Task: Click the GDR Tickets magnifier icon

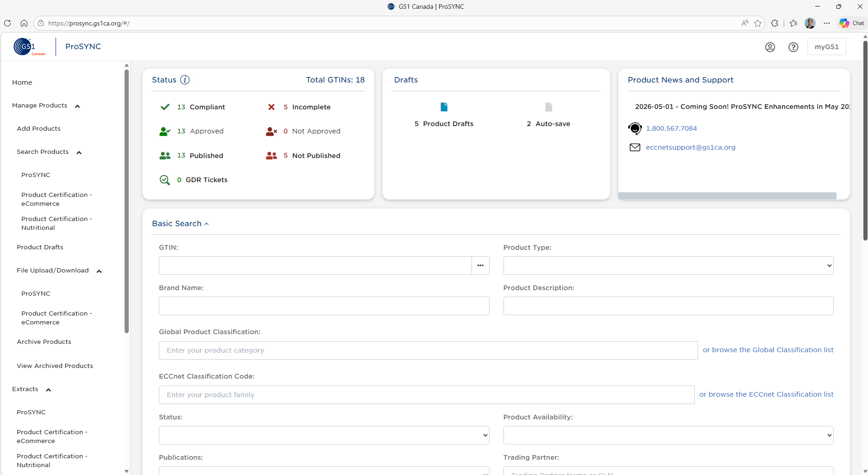Action: click(165, 180)
